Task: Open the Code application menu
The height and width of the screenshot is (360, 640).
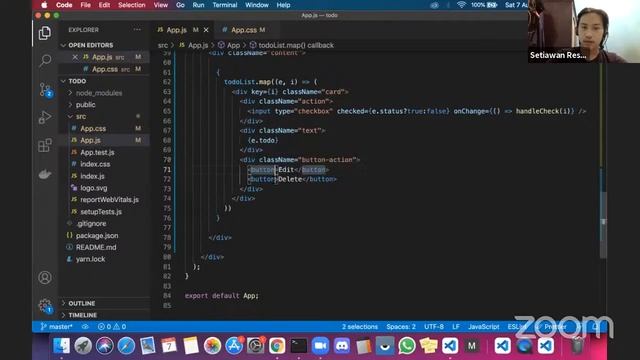Action: pyautogui.click(x=64, y=5)
